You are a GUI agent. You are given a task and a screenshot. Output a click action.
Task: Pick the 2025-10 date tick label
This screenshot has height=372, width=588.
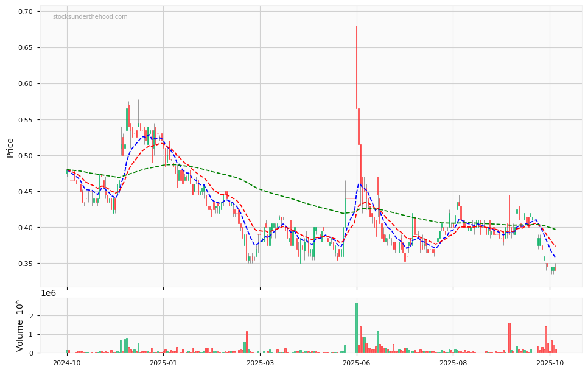coord(550,363)
